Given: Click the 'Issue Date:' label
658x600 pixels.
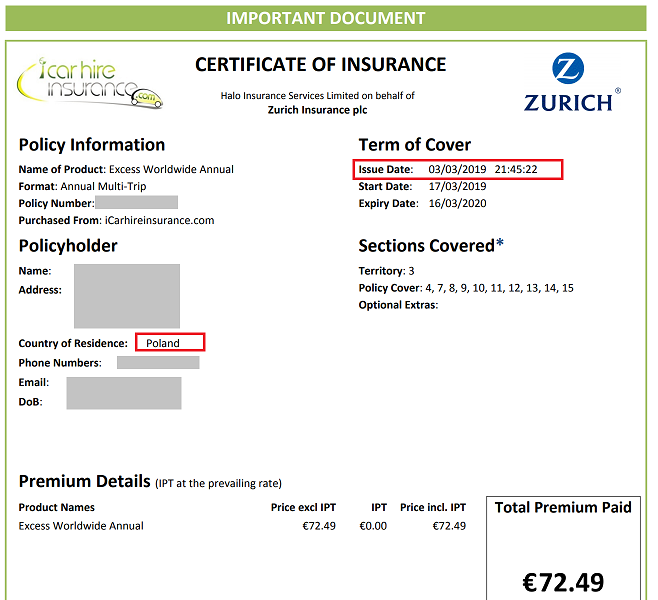Looking at the screenshot, I should [386, 169].
